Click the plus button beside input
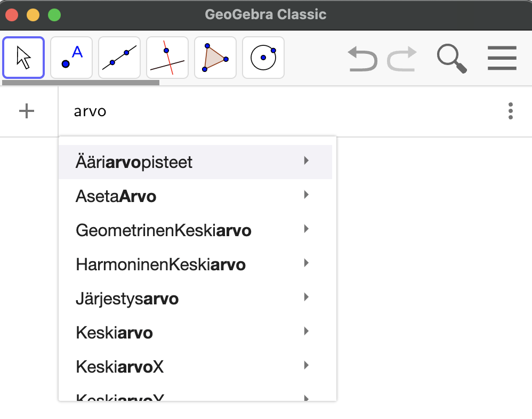Image resolution: width=532 pixels, height=419 pixels. pos(27,111)
